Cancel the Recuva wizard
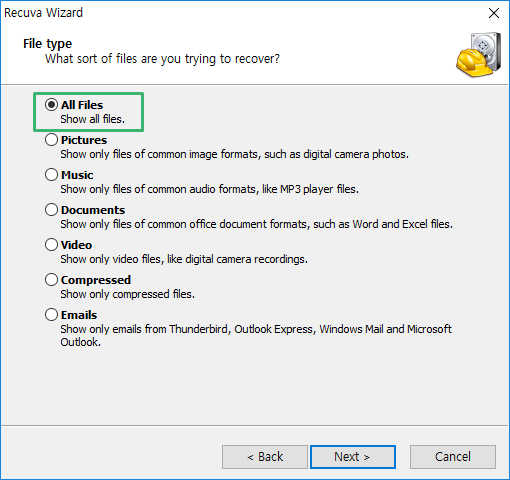Image resolution: width=510 pixels, height=480 pixels. pyautogui.click(x=453, y=457)
